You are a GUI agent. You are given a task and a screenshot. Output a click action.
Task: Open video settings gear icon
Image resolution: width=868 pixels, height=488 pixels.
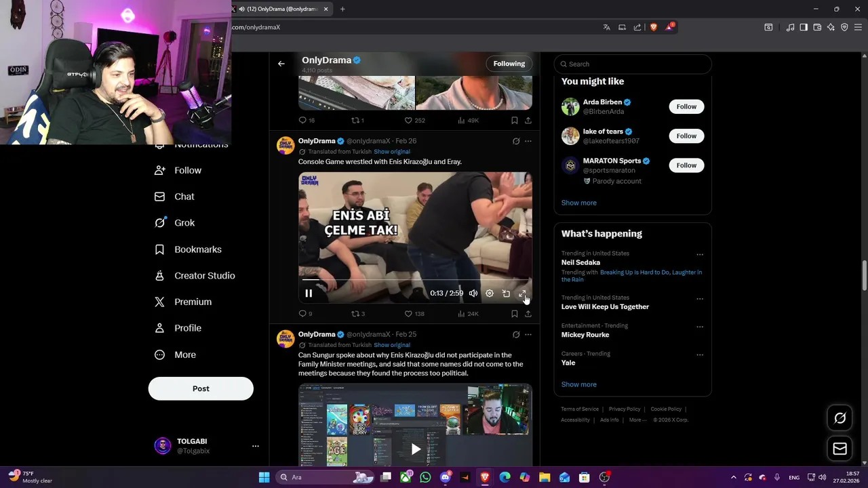tap(490, 293)
